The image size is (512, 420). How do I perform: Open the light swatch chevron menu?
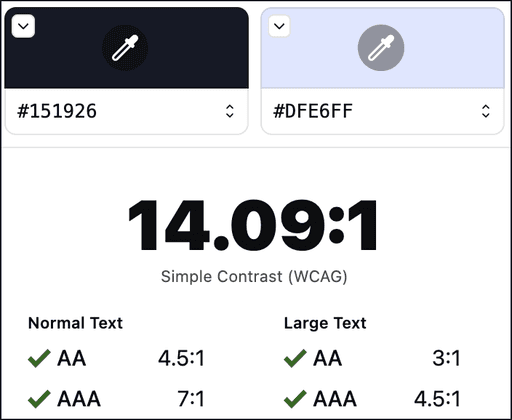coord(279,26)
